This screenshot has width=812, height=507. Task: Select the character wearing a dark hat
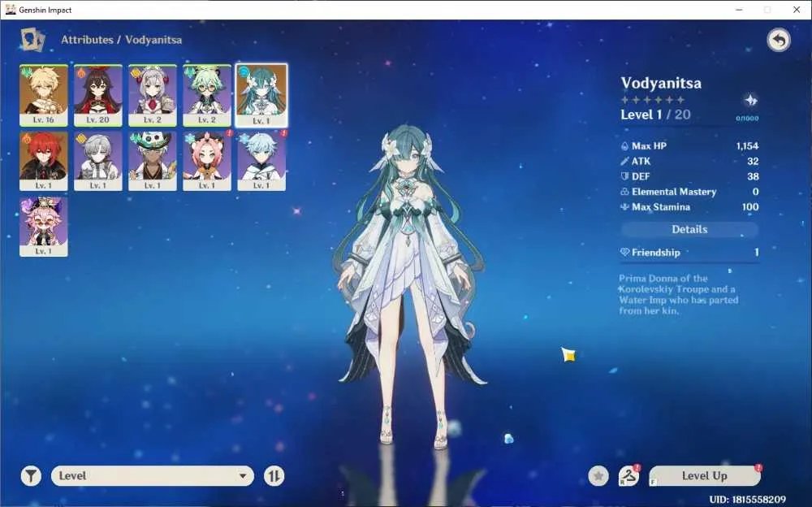153,161
